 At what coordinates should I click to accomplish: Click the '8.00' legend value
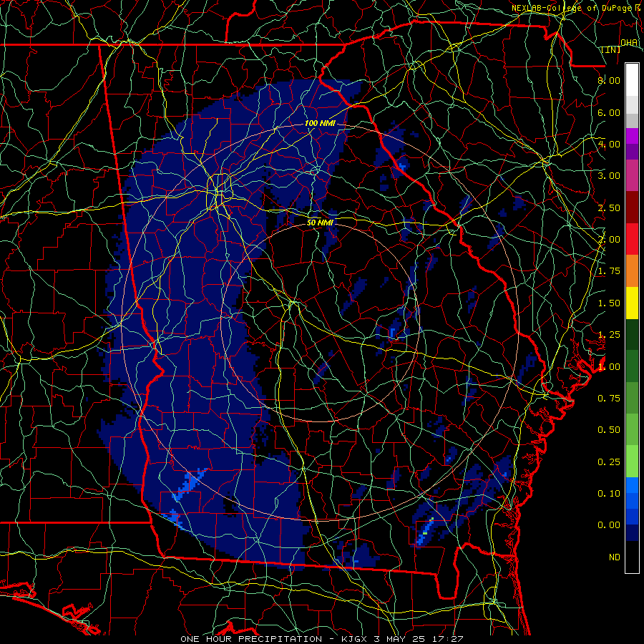click(x=609, y=80)
